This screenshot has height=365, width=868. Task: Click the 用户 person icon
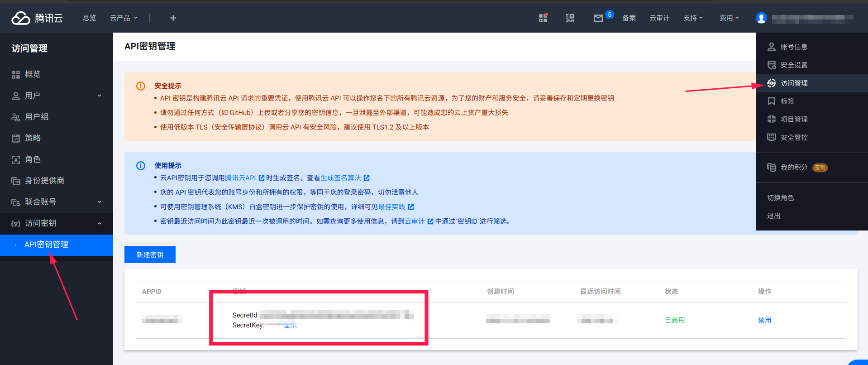pyautogui.click(x=16, y=96)
